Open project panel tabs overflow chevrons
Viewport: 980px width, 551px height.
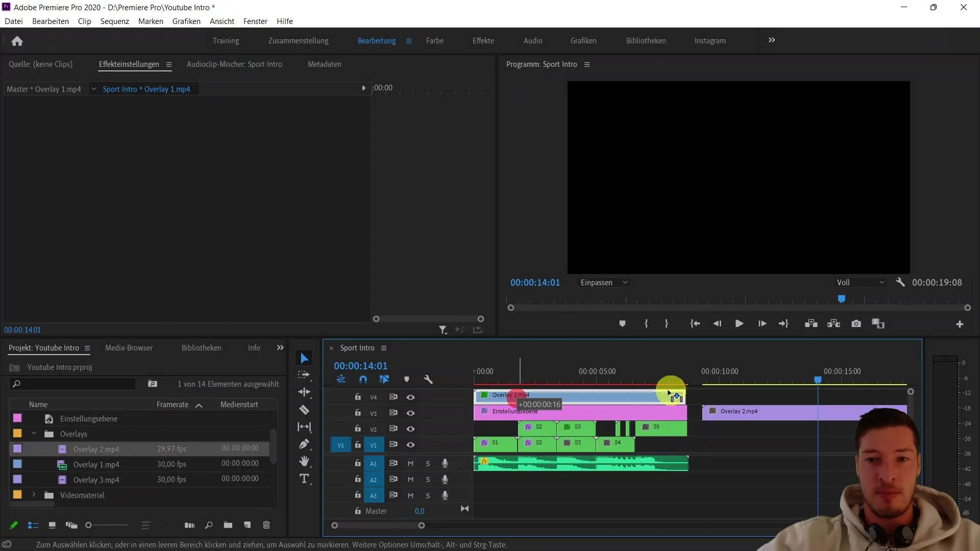point(280,347)
